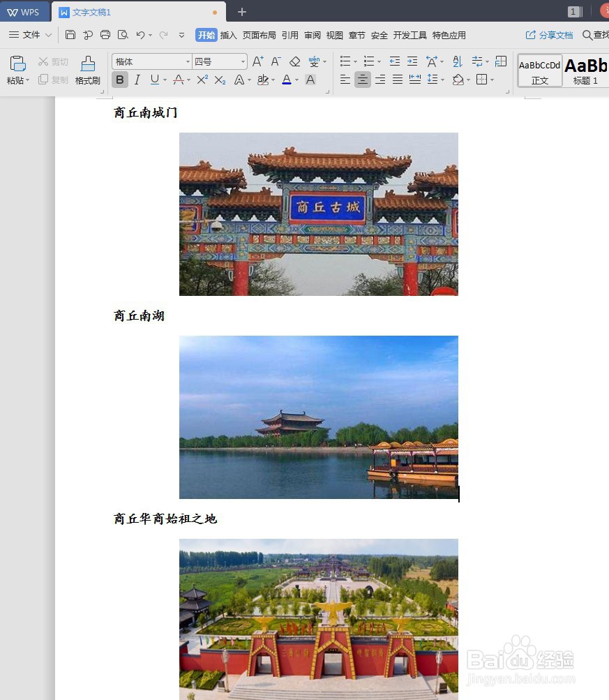The height and width of the screenshot is (700, 609).
Task: Open the Review (审阅) tab
Action: click(313, 36)
